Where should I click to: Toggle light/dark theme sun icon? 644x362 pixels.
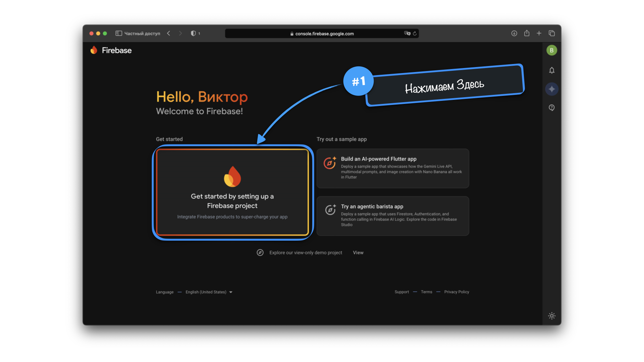point(552,316)
